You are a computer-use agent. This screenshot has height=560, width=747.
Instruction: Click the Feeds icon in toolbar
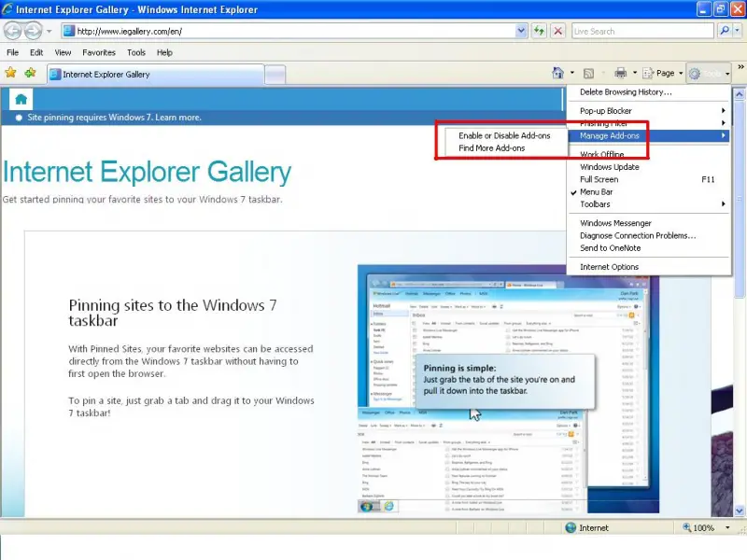(589, 73)
